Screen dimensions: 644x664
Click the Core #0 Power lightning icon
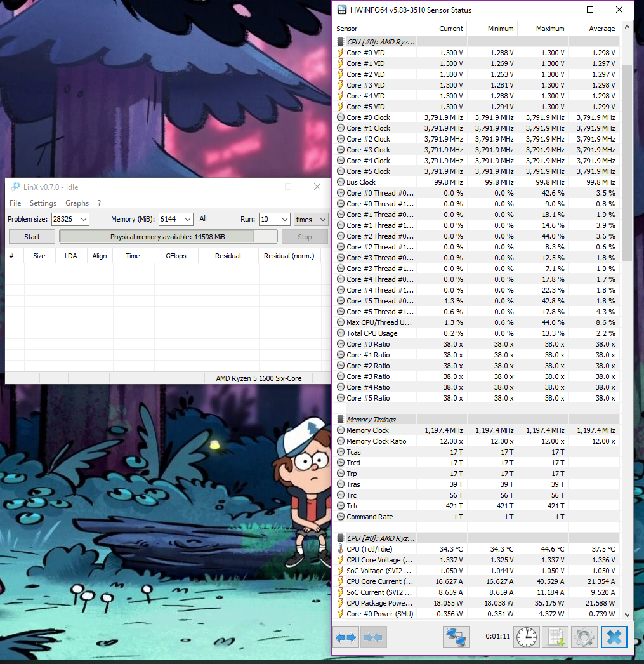(x=341, y=614)
